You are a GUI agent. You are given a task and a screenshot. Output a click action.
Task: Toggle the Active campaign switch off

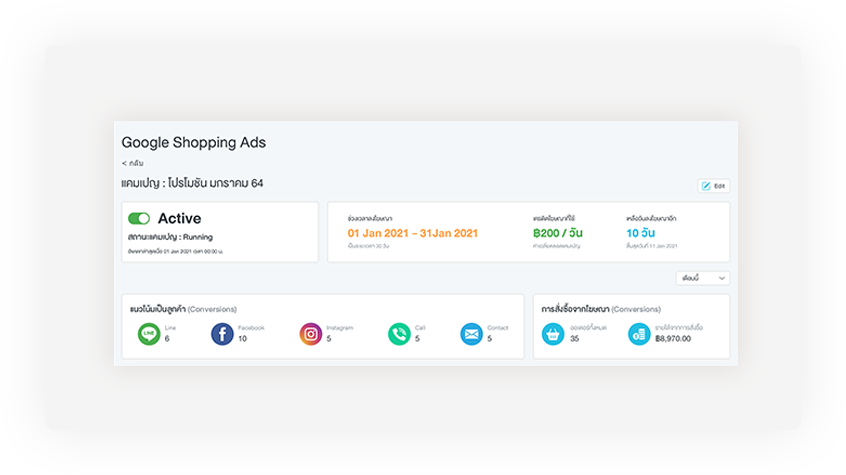139,218
